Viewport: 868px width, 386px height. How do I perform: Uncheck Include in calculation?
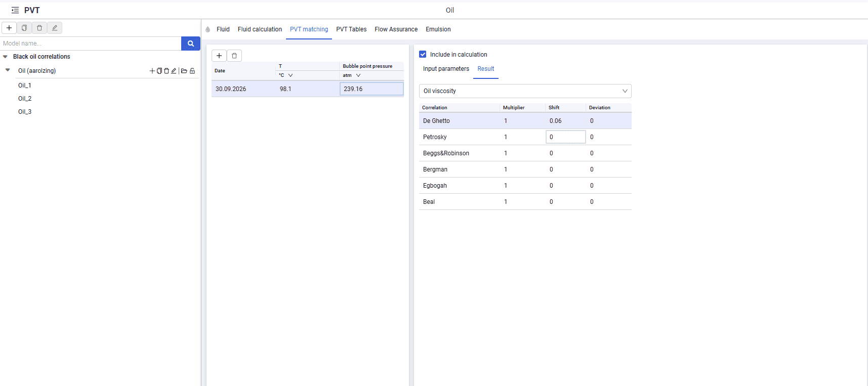point(423,54)
